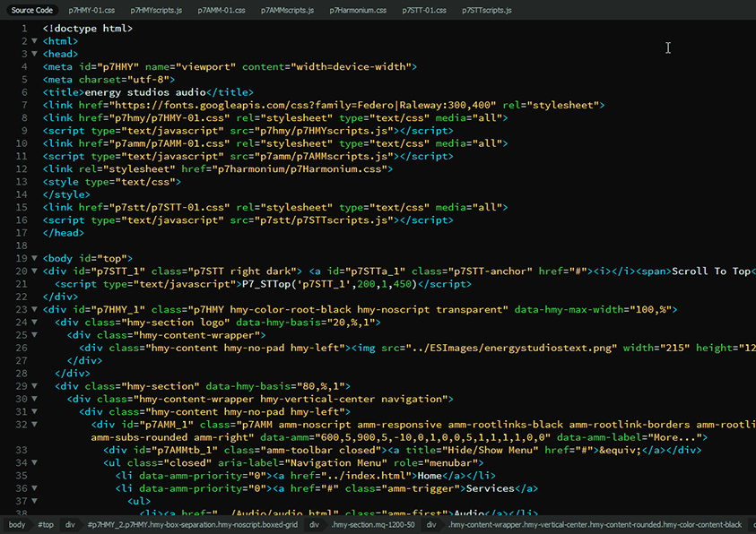Select .hmy-section.mq-1200-50 in the tag selector

(x=373, y=525)
